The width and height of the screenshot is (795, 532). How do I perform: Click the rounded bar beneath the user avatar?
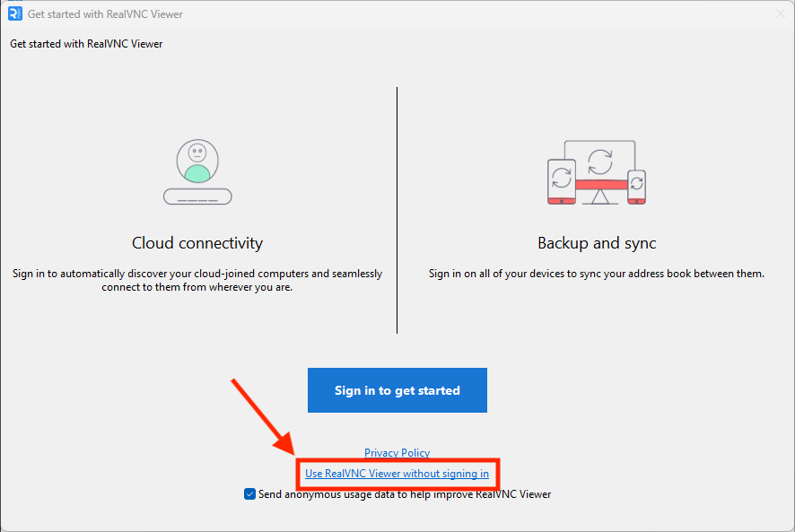[197, 196]
